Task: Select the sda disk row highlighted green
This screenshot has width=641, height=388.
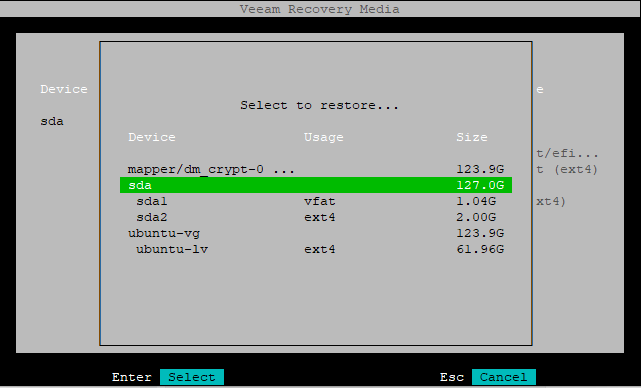Action: click(316, 185)
